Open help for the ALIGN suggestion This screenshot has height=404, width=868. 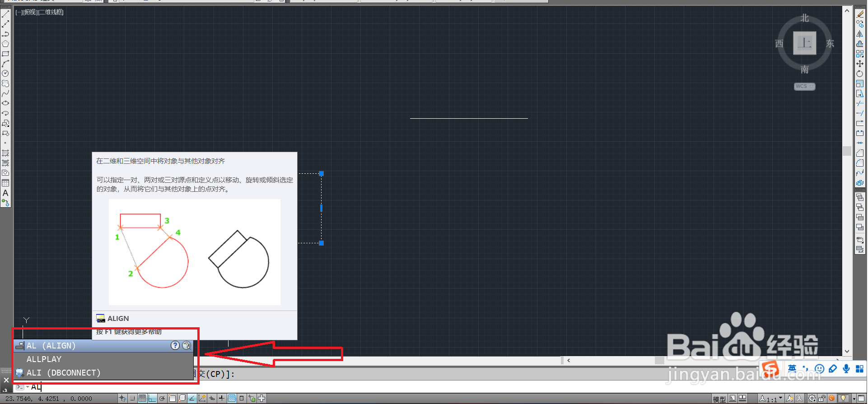click(175, 346)
